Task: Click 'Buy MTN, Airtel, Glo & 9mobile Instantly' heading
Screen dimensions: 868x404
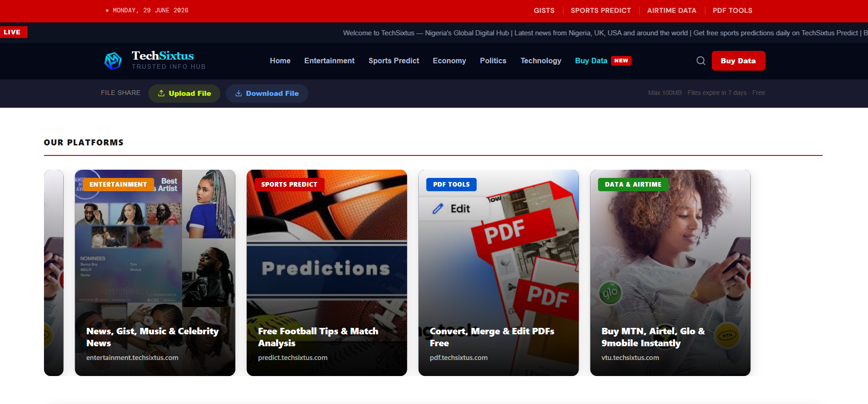Action: point(653,337)
